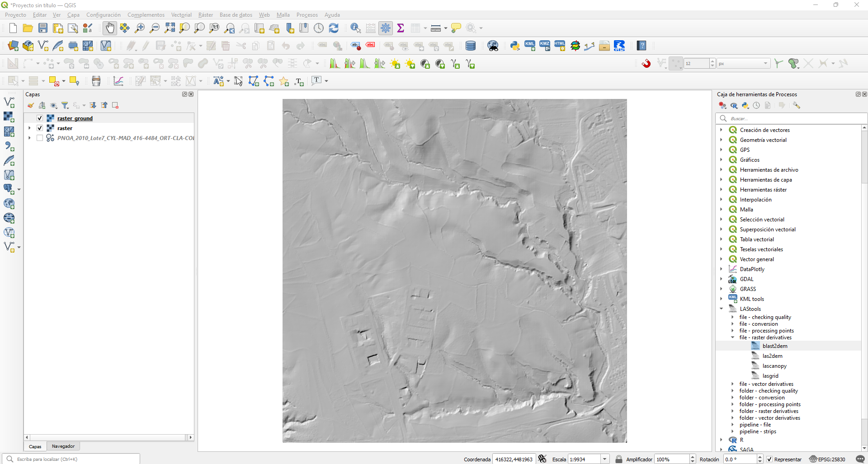The height and width of the screenshot is (464, 868).
Task: Enable the PNOA_2010 layer checkbox
Action: (x=40, y=138)
